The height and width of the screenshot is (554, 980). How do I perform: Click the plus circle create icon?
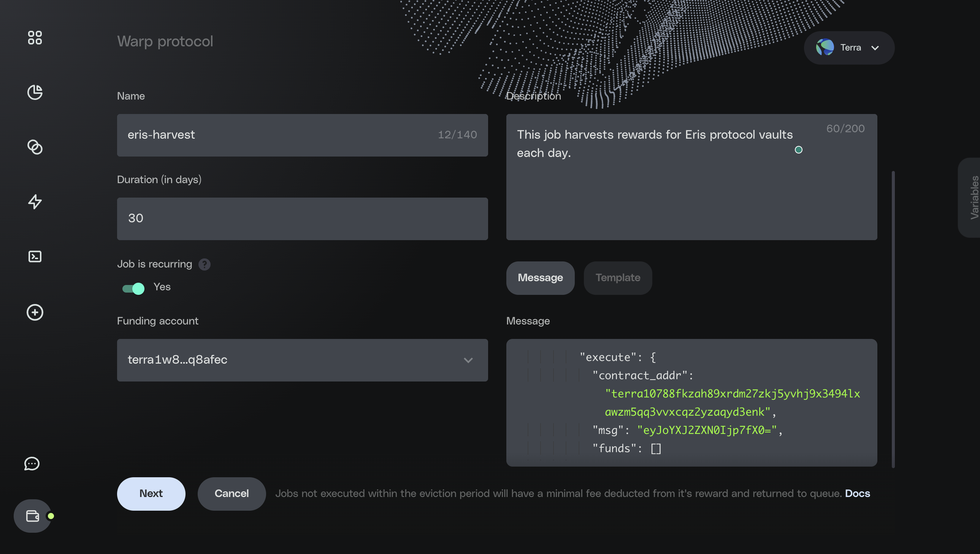(x=35, y=312)
